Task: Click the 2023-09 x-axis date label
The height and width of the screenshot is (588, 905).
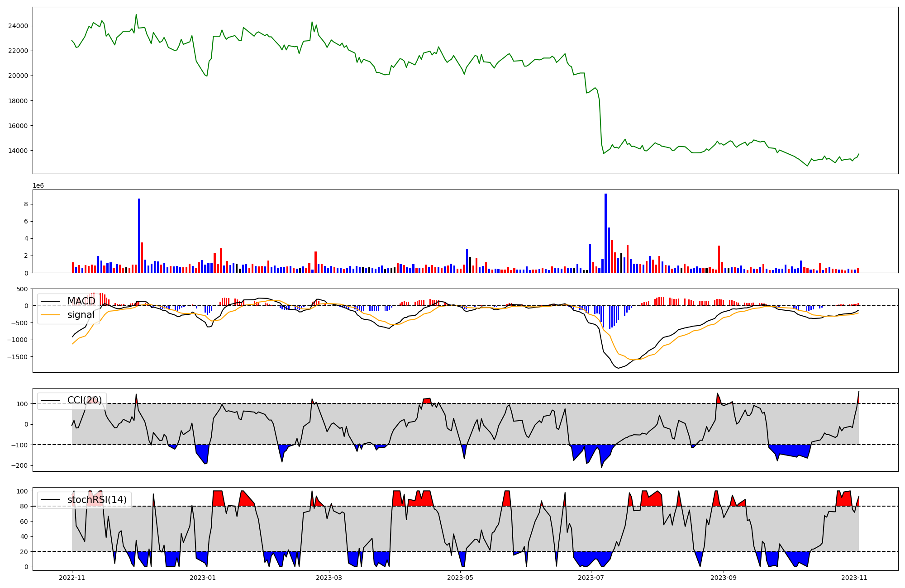Action: [x=724, y=578]
